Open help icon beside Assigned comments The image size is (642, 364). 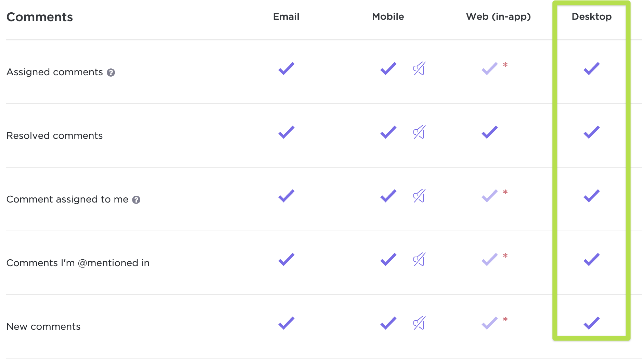click(111, 73)
